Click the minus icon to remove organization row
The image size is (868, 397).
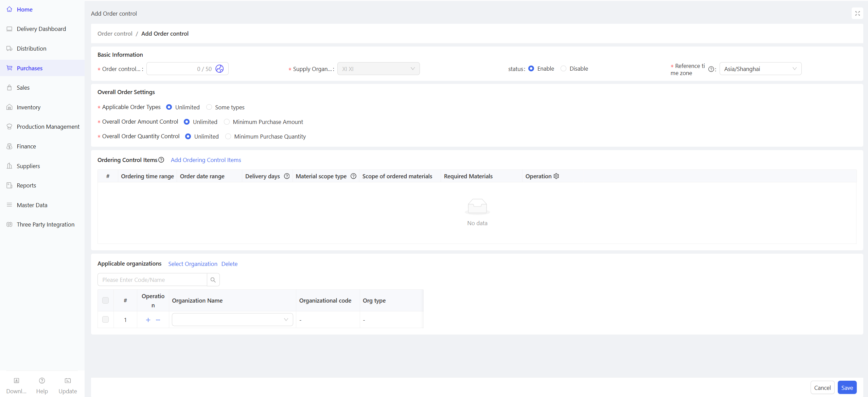point(158,320)
